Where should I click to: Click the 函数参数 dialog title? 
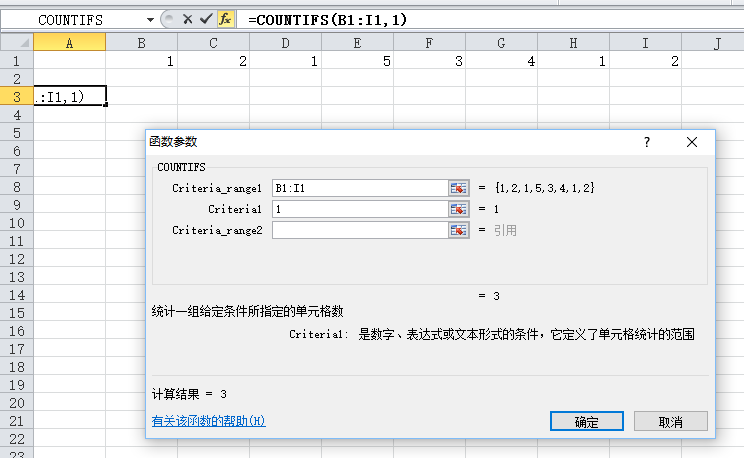coord(173,141)
